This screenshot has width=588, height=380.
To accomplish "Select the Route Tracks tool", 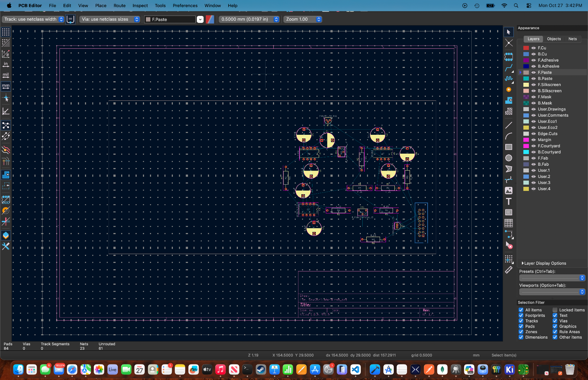I will coord(509,68).
